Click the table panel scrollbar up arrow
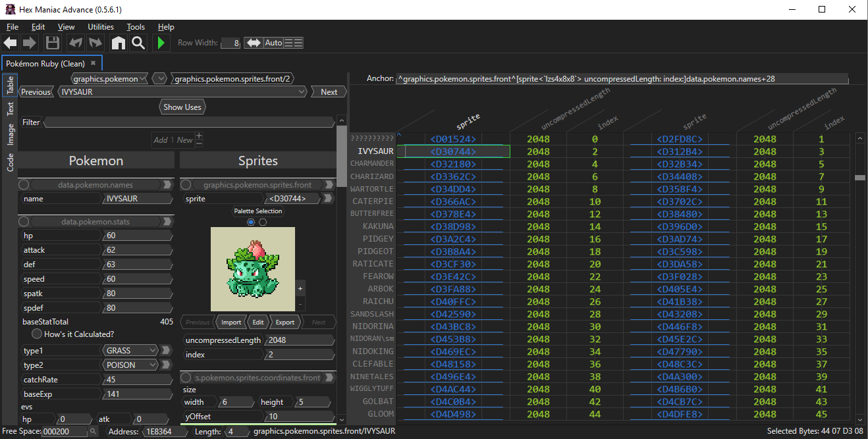This screenshot has width=868, height=439. tap(341, 120)
